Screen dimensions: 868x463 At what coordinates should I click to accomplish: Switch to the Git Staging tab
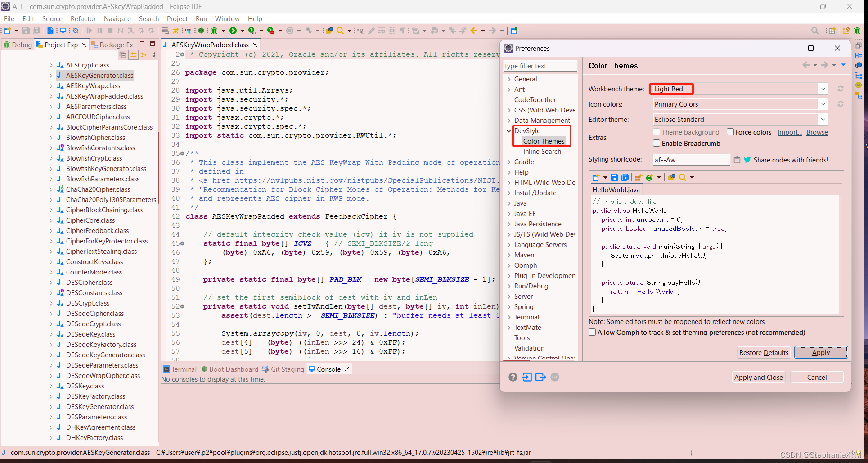283,369
